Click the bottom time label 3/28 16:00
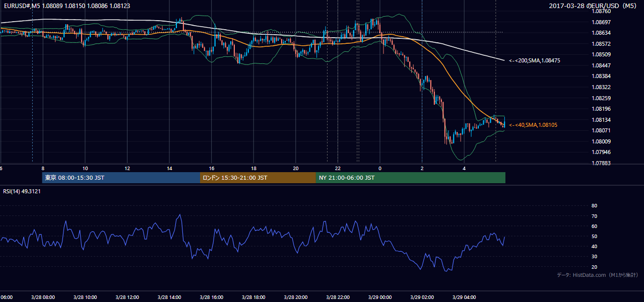The width and height of the screenshot is (644, 302). click(211, 297)
